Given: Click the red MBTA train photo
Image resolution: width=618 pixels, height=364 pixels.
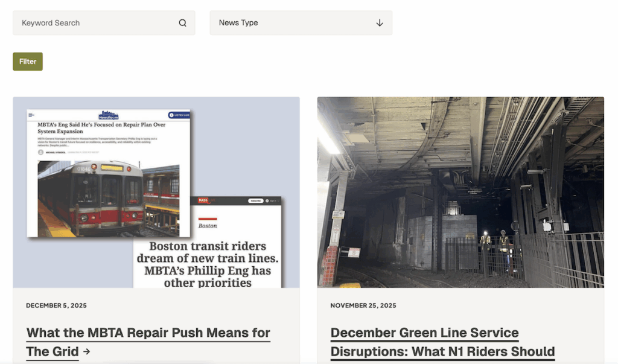Looking at the screenshot, I should point(91,196).
